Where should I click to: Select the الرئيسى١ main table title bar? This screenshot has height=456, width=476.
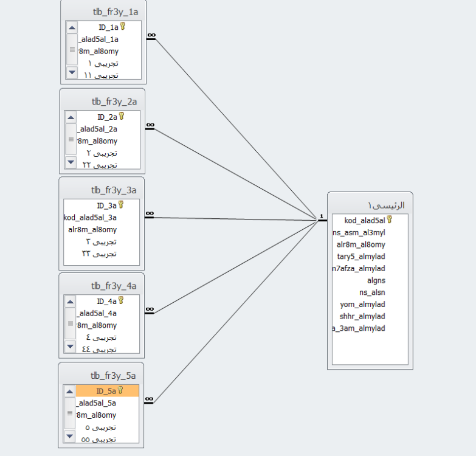(x=370, y=205)
